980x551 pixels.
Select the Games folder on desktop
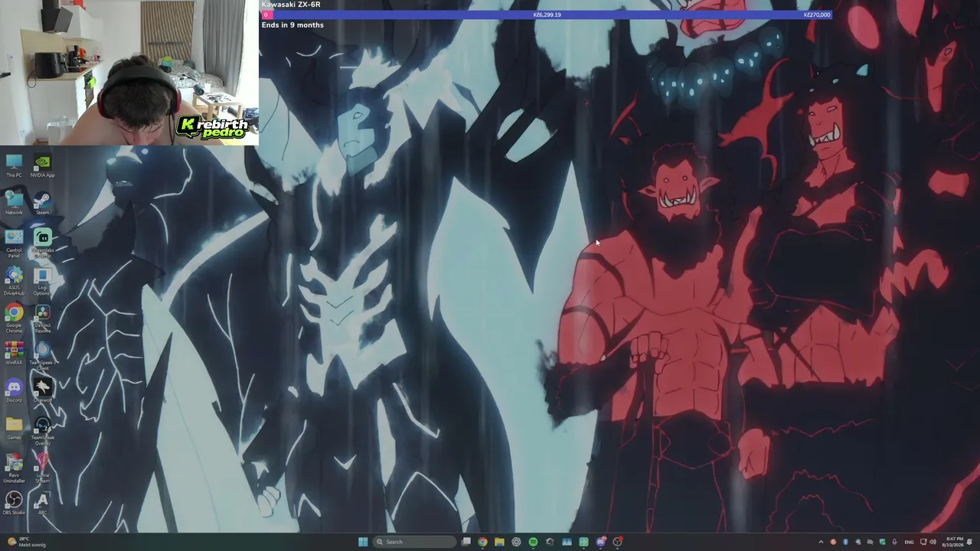click(14, 428)
